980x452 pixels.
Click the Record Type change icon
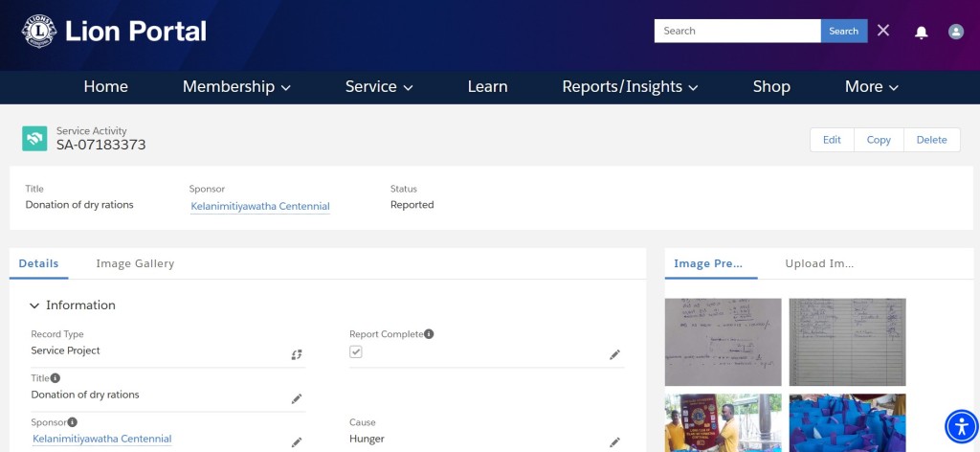(x=297, y=354)
